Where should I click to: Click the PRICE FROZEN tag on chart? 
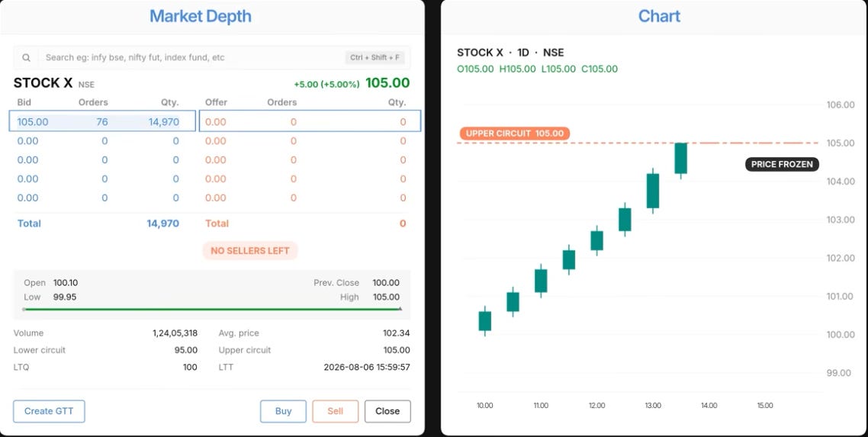tap(782, 164)
